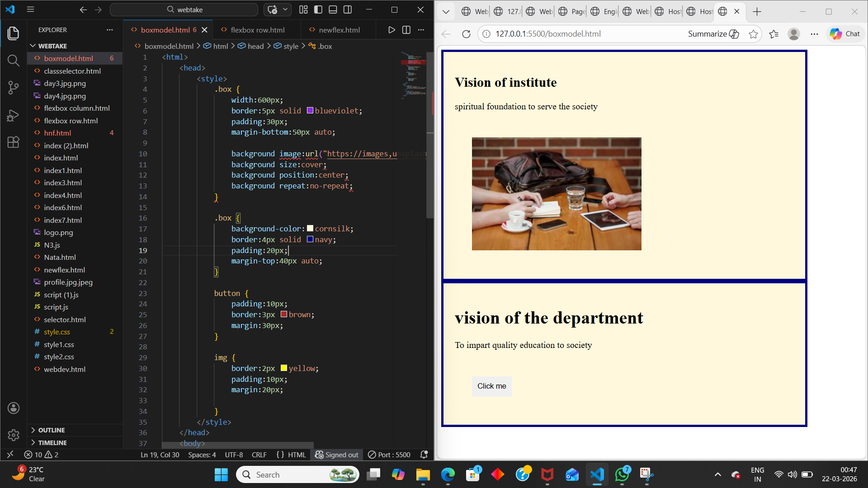The width and height of the screenshot is (868, 488).
Task: Open the Search view in the activity bar
Action: pyautogui.click(x=13, y=60)
